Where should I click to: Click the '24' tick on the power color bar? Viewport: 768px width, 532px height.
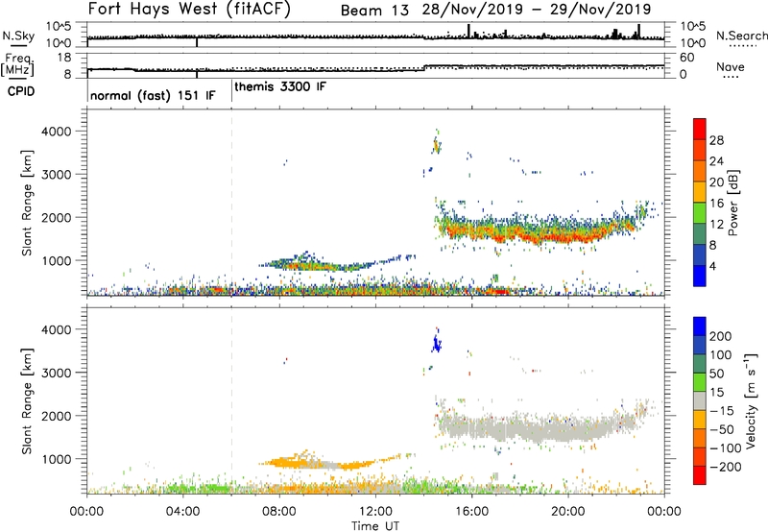(716, 161)
